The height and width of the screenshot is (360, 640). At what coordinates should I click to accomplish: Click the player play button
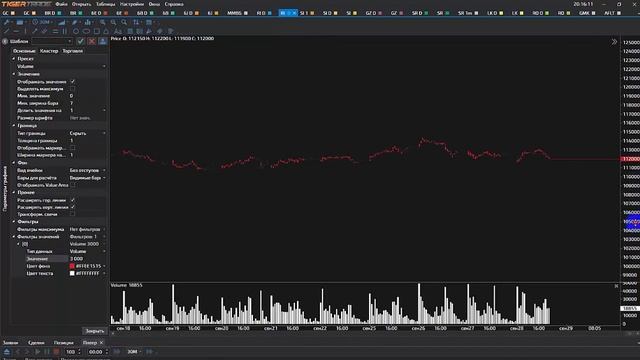coord(37,351)
